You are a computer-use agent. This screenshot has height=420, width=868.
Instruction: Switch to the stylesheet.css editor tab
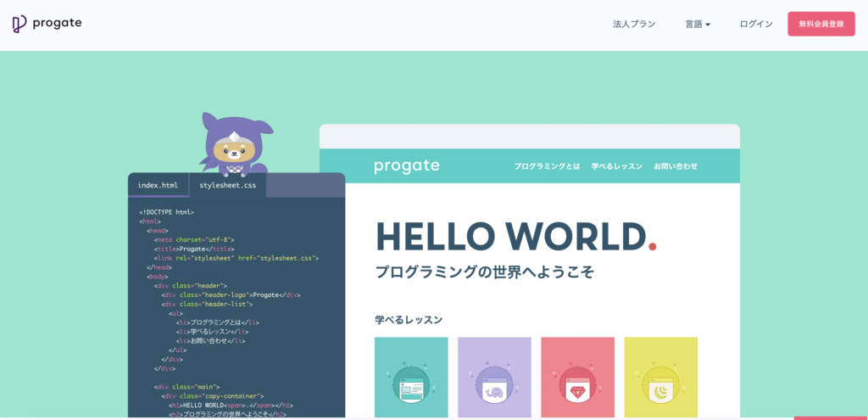tap(227, 185)
